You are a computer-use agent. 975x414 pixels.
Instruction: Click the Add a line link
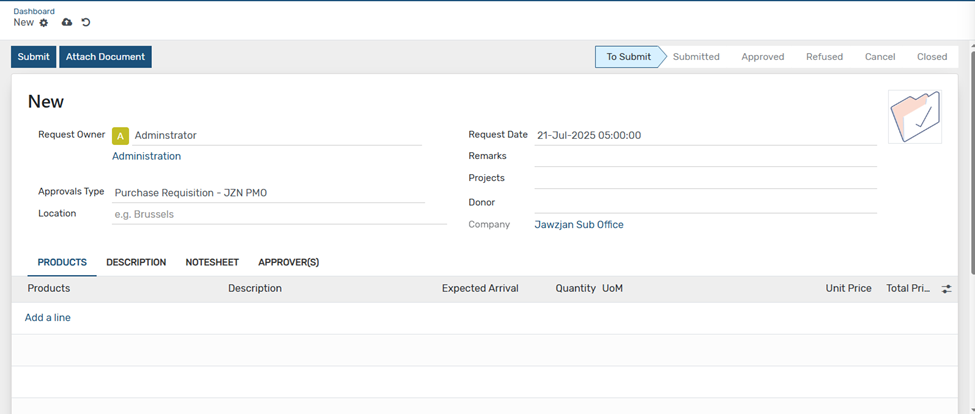point(48,318)
